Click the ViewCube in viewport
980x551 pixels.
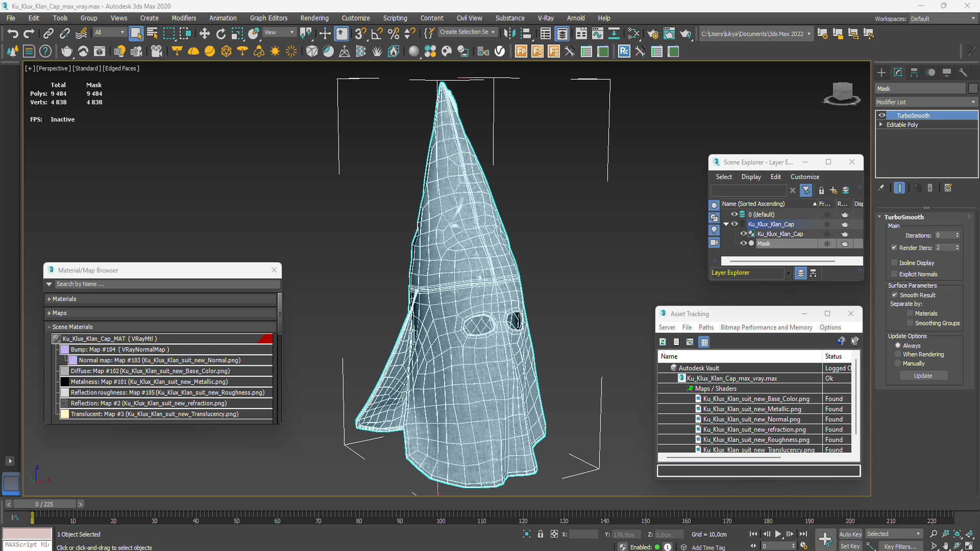841,93
